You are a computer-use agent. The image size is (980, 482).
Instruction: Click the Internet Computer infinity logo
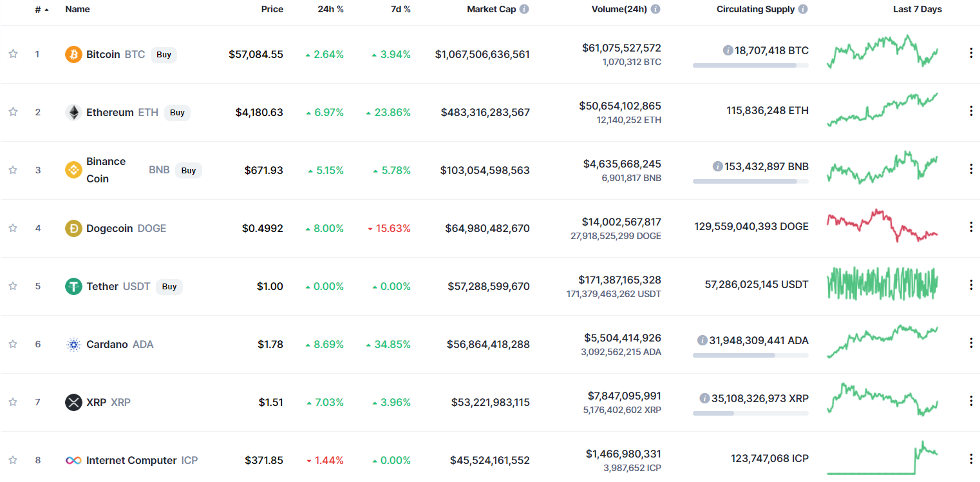(74, 460)
